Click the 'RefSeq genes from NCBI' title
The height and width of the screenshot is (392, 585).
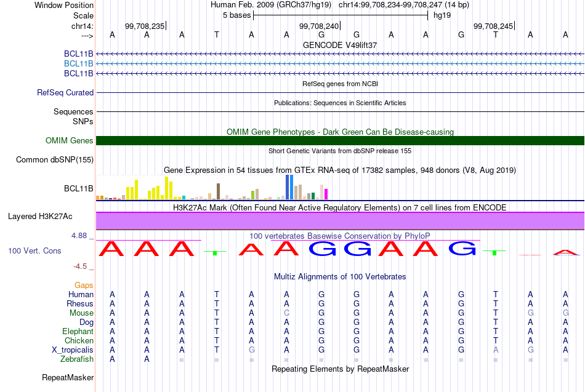[340, 84]
